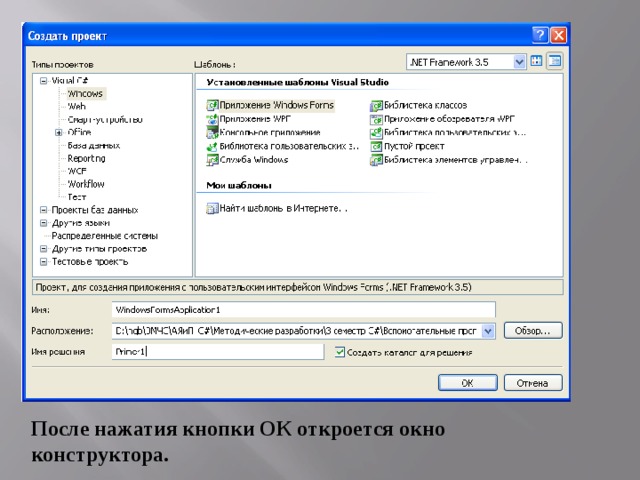640x480 pixels.
Task: Select the Windows project type
Action: 85,93
